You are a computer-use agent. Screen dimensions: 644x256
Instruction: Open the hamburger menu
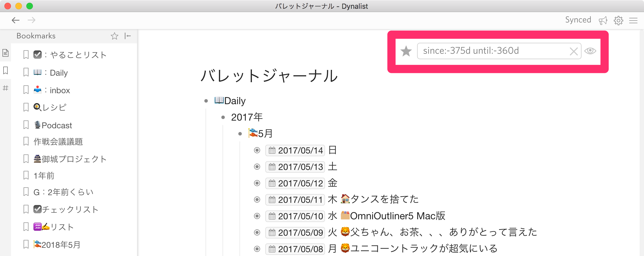click(633, 20)
